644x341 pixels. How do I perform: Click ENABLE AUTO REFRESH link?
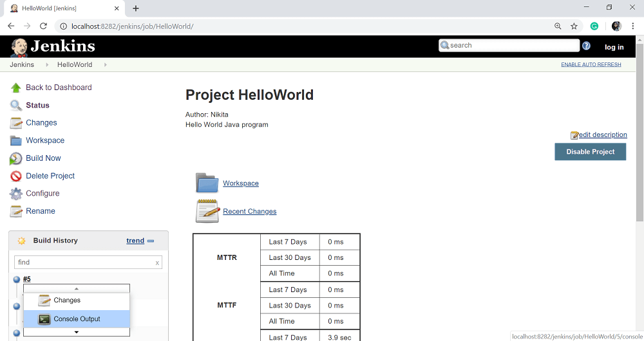(x=591, y=64)
